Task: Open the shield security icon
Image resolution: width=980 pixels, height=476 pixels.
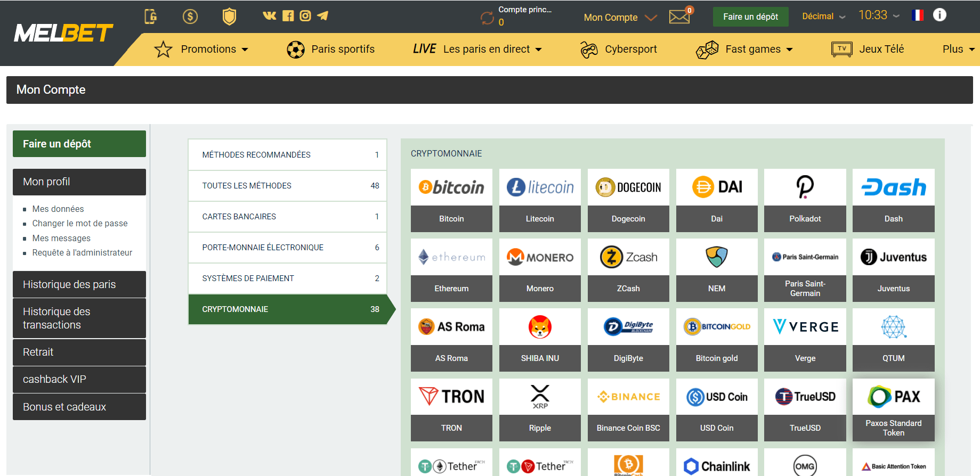Action: click(229, 17)
